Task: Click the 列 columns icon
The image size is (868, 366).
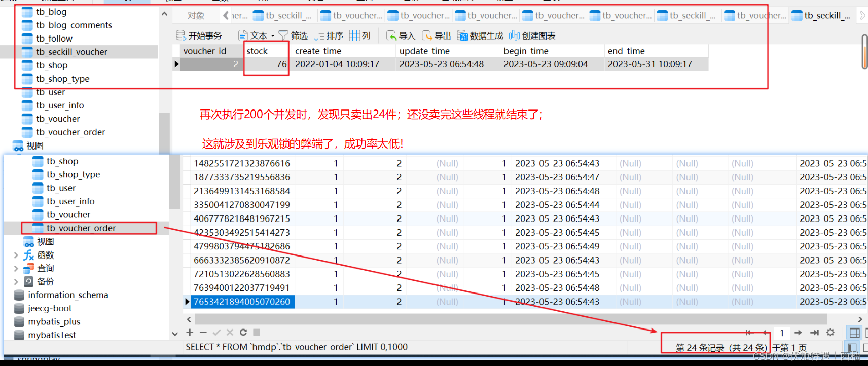Action: 355,35
